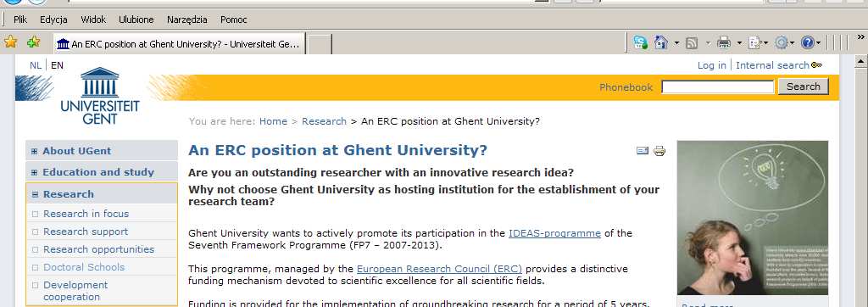Open the Tools gear icon
Image resolution: width=868 pixels, height=307 pixels.
coord(781,42)
